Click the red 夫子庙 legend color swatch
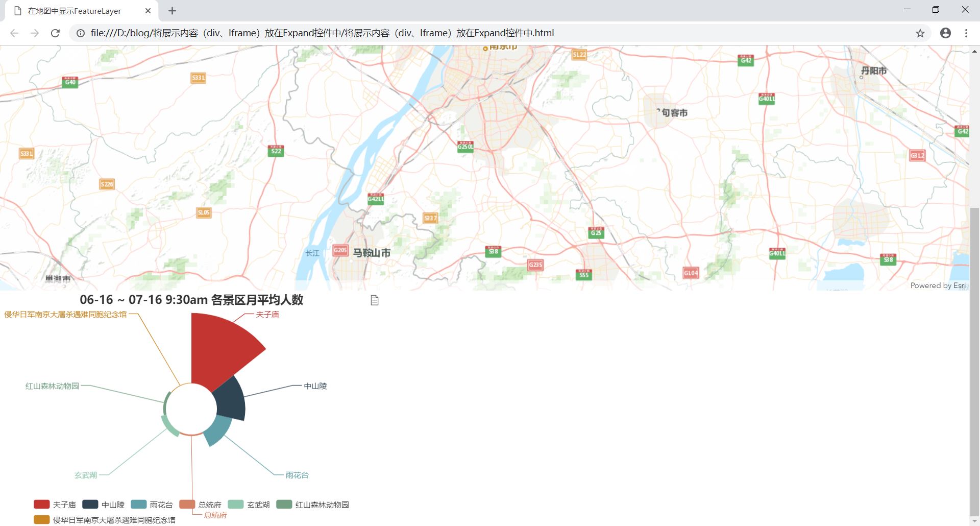 click(x=41, y=505)
